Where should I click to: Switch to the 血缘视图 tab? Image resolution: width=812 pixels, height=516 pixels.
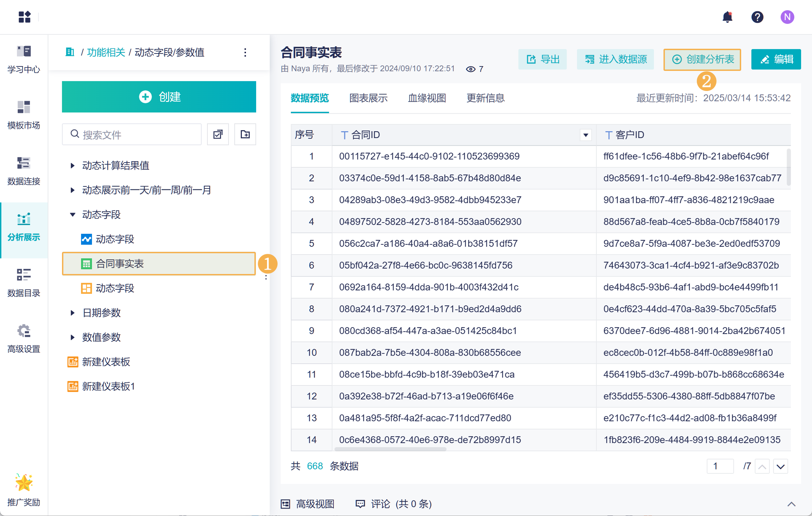[427, 98]
